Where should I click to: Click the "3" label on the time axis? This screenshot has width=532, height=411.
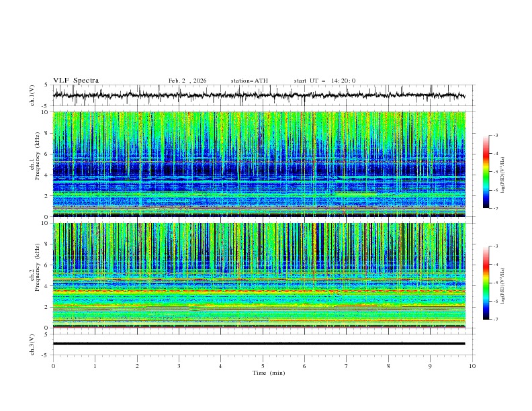179,366
